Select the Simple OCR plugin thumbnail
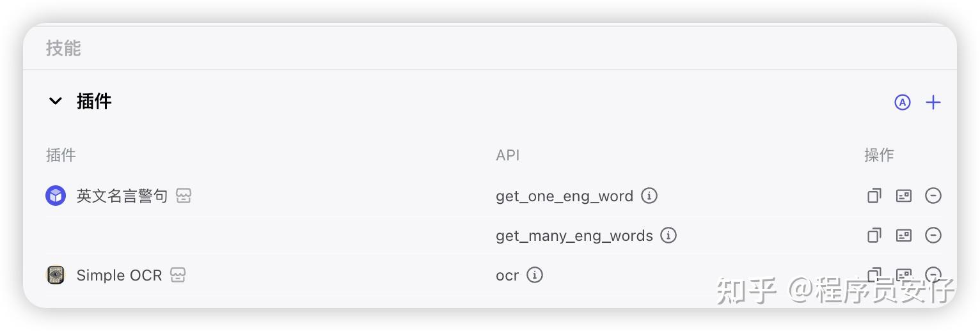This screenshot has height=331, width=980. coord(56,275)
